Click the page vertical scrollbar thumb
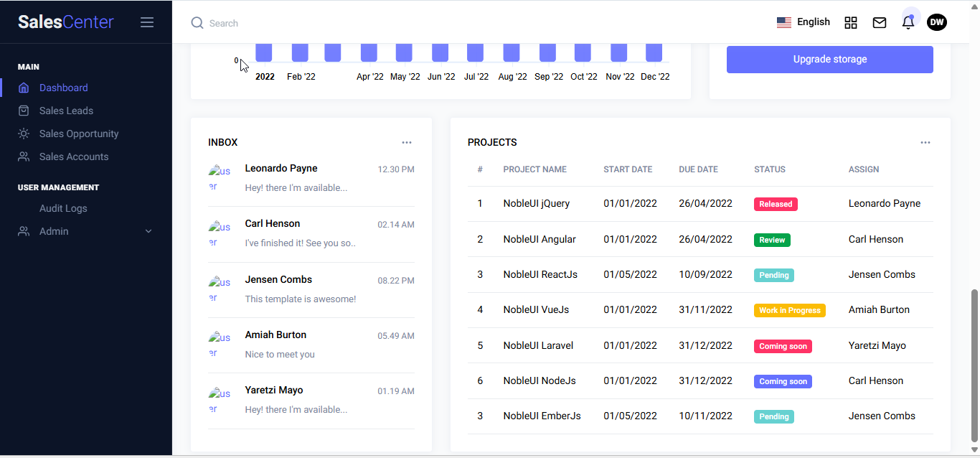Screen dimensions: 980x458 [974, 366]
